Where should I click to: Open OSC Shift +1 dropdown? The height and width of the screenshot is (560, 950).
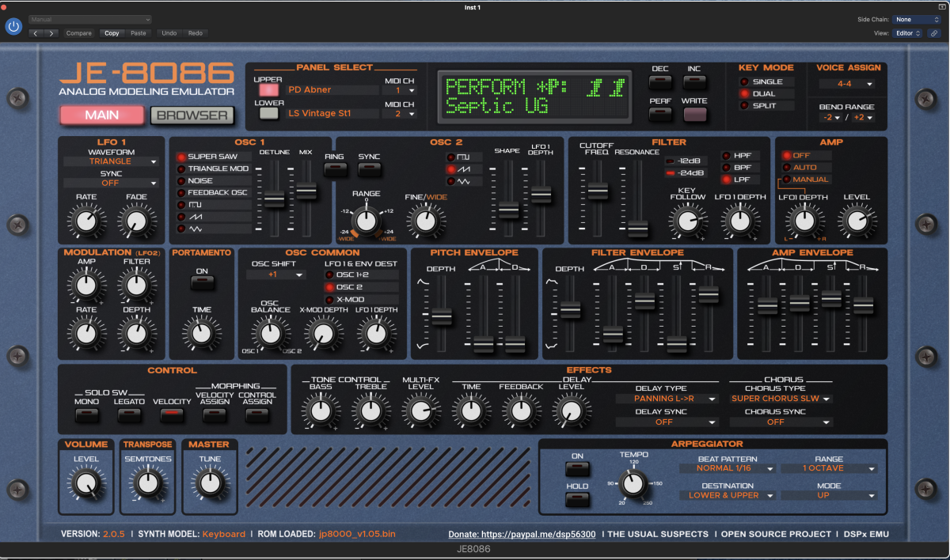point(275,274)
